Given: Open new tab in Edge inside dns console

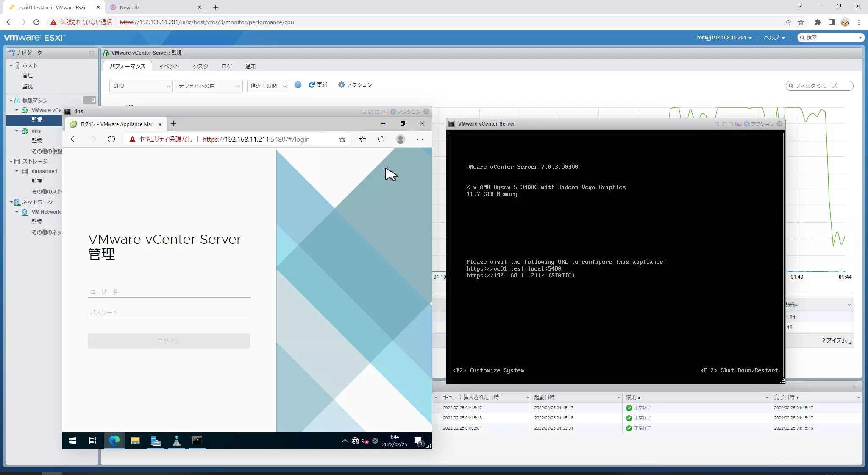Looking at the screenshot, I should (173, 124).
